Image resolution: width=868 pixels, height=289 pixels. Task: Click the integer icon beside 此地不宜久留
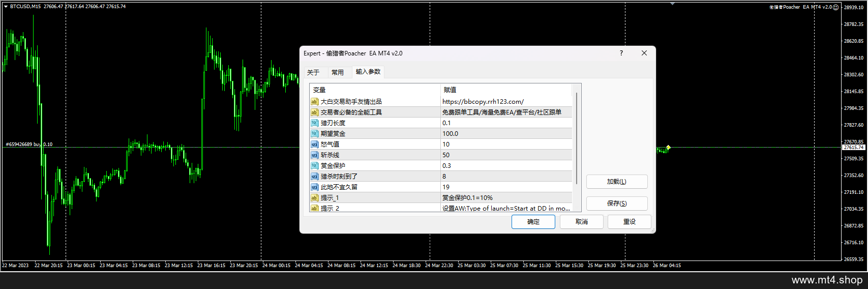pyautogui.click(x=314, y=187)
